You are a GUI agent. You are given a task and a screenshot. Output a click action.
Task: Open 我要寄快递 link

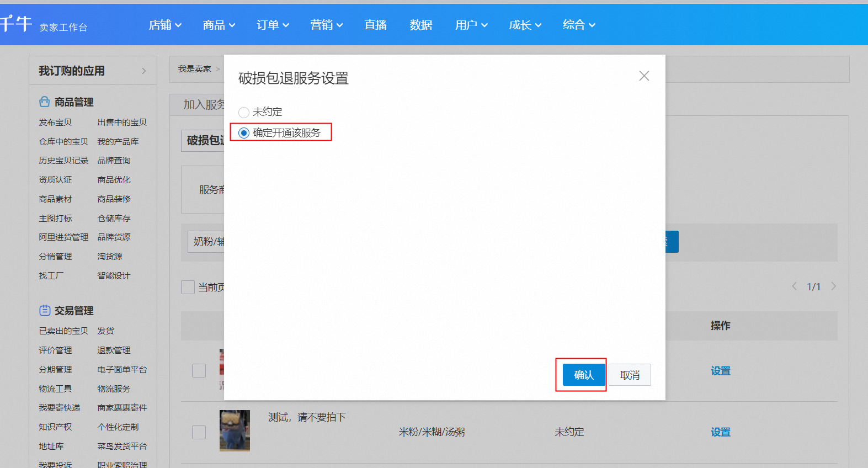point(59,408)
